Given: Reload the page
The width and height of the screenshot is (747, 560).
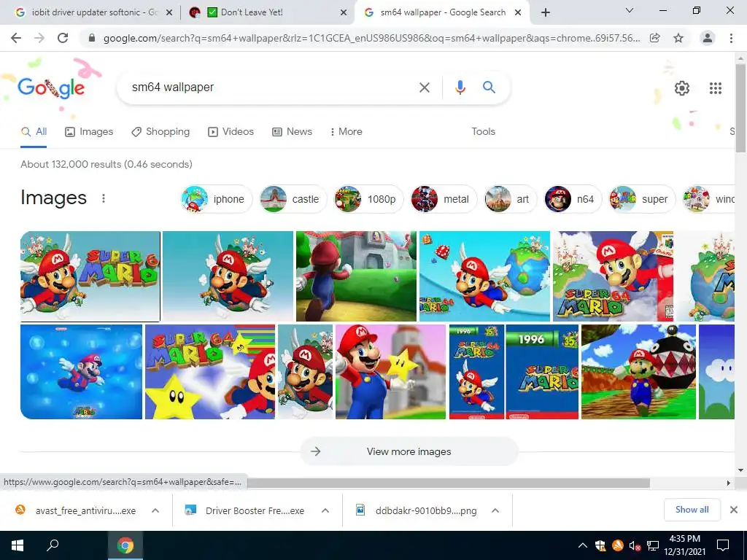Looking at the screenshot, I should tap(63, 38).
